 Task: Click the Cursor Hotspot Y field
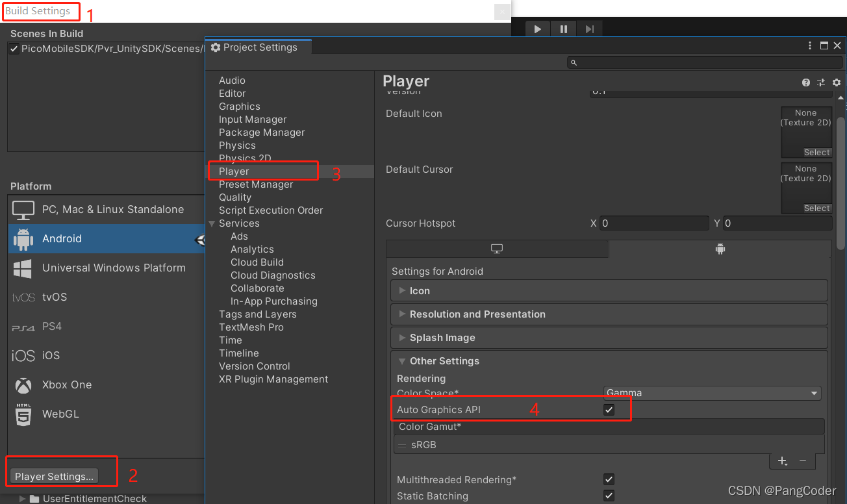point(777,223)
